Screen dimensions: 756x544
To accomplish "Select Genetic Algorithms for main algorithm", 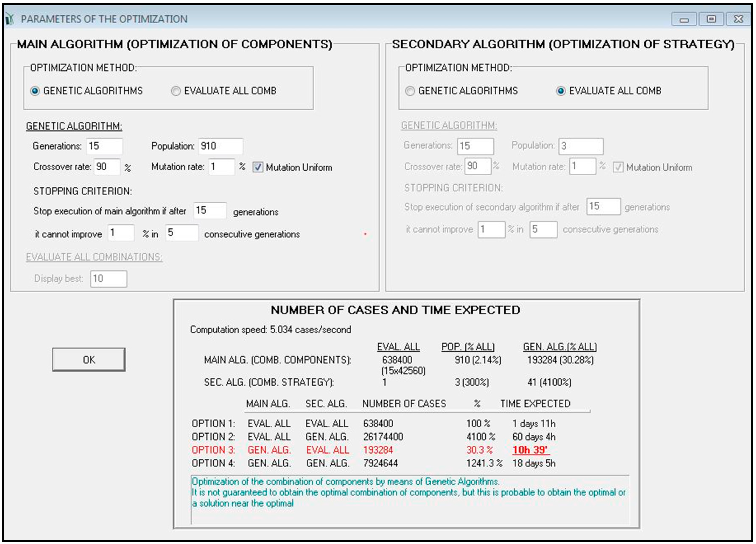I will [x=35, y=91].
